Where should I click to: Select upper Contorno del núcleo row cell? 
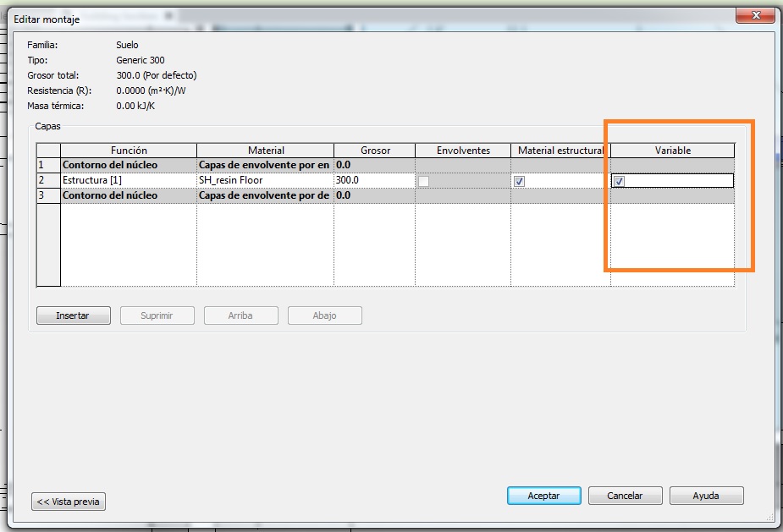point(128,165)
